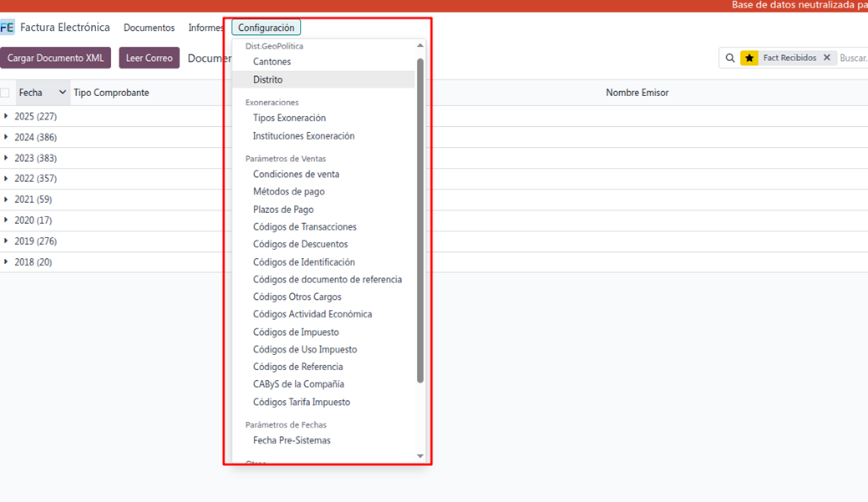Open CAByS de la Compañía option
The width and height of the screenshot is (868, 502).
[x=298, y=384]
